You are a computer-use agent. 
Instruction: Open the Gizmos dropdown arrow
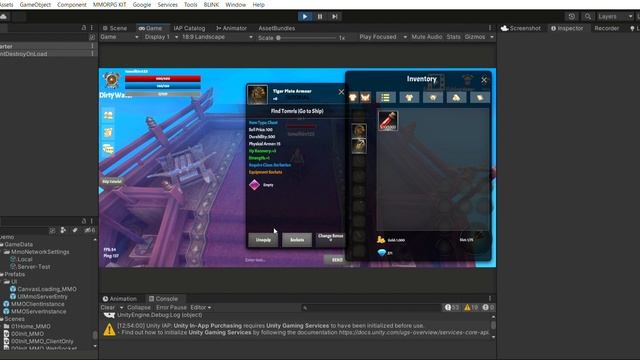point(492,37)
